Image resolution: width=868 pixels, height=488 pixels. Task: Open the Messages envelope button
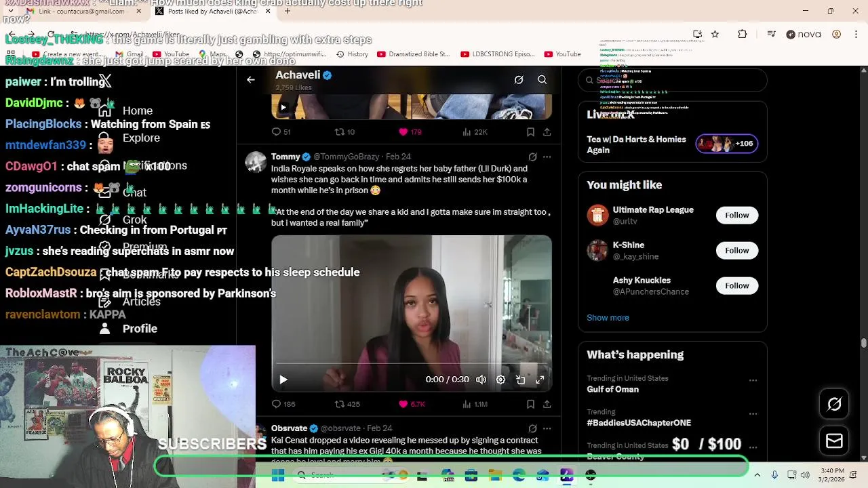coord(834,441)
